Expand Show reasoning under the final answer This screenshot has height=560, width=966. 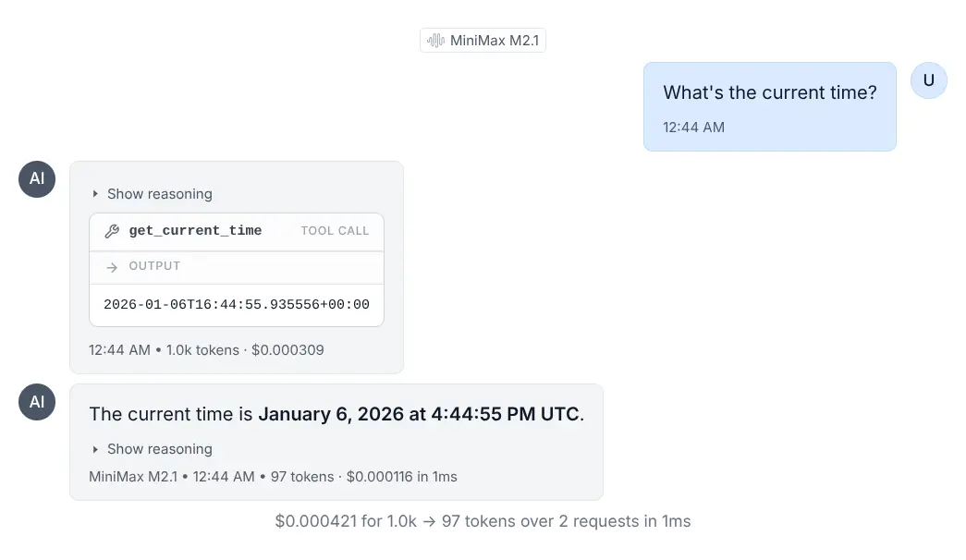153,449
